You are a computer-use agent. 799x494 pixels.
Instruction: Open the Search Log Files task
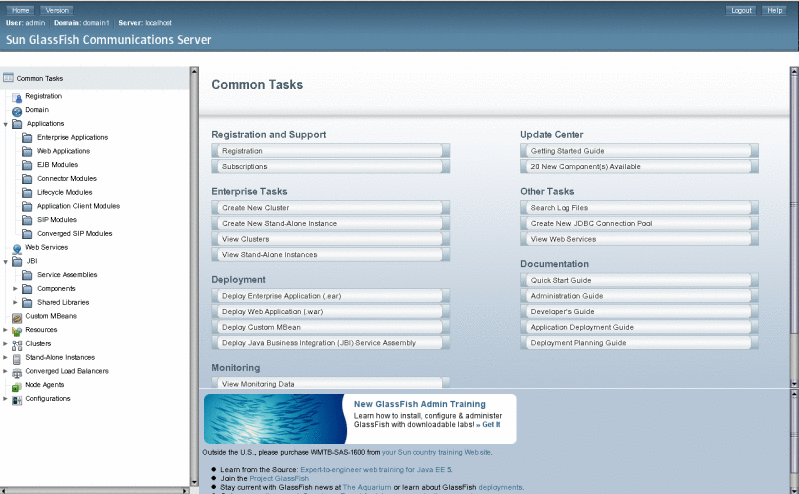639,207
